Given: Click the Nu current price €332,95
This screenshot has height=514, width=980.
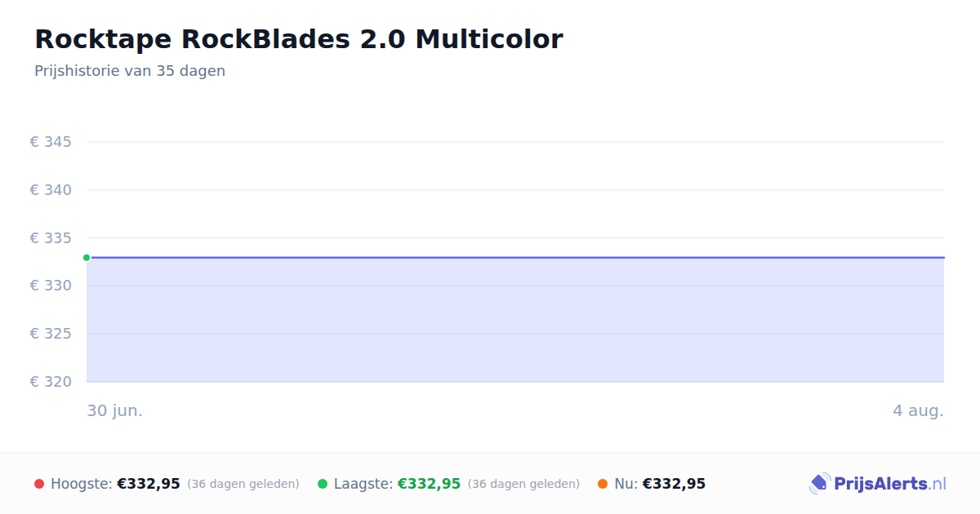Looking at the screenshot, I should [x=674, y=484].
